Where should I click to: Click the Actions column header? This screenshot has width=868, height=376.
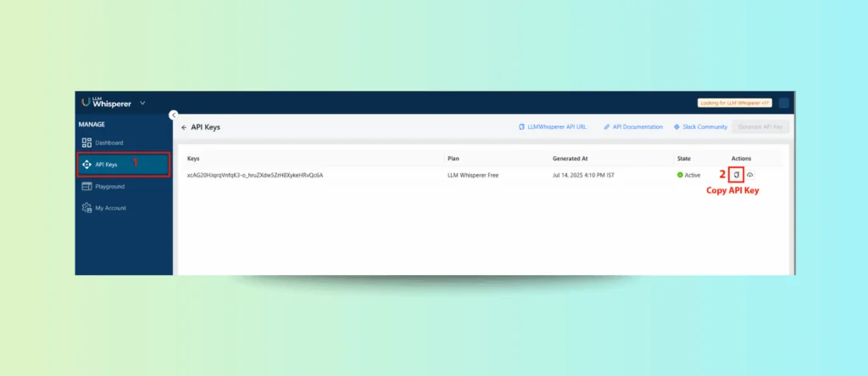(x=741, y=159)
